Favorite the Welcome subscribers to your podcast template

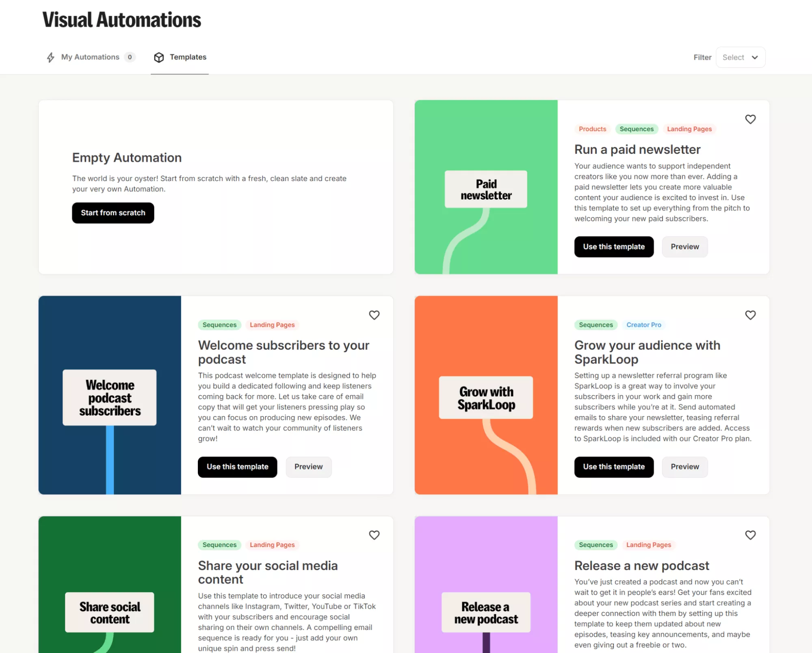click(x=374, y=315)
